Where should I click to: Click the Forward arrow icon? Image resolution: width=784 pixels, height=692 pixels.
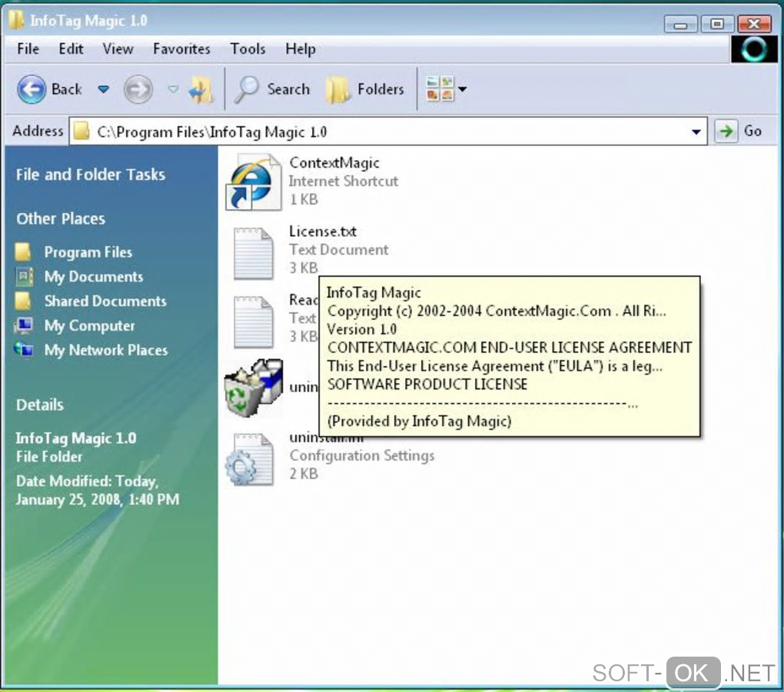pyautogui.click(x=138, y=89)
